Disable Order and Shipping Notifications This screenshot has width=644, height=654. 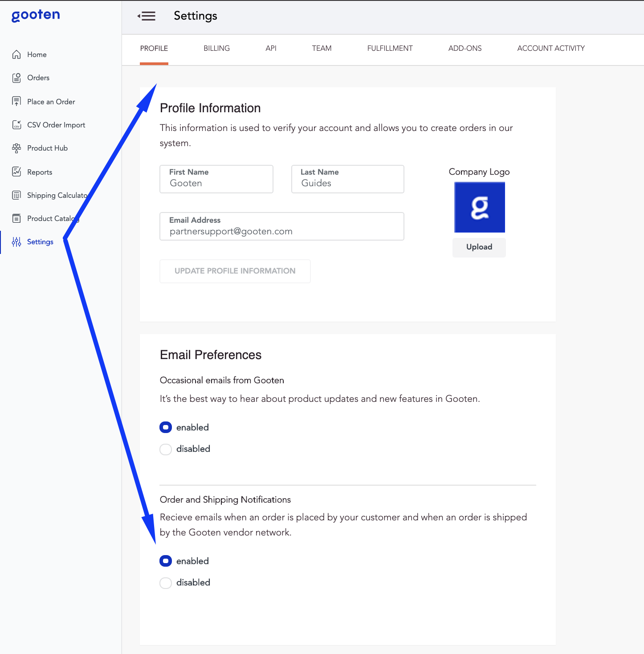(x=166, y=583)
